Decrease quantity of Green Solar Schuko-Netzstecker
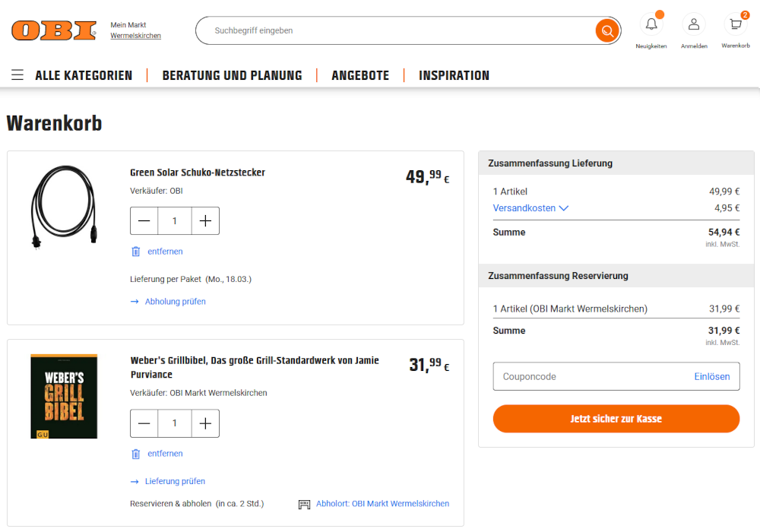Viewport: 760px width, 532px height. [x=144, y=220]
